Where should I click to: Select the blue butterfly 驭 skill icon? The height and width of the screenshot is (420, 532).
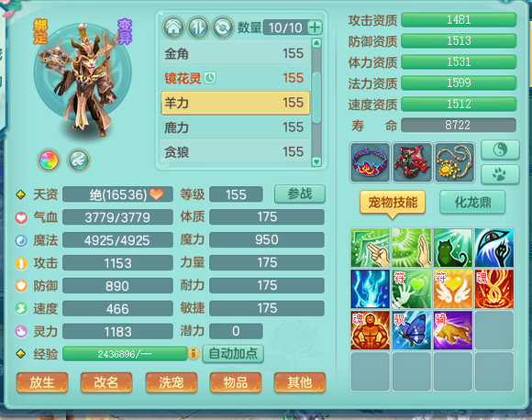point(412,330)
